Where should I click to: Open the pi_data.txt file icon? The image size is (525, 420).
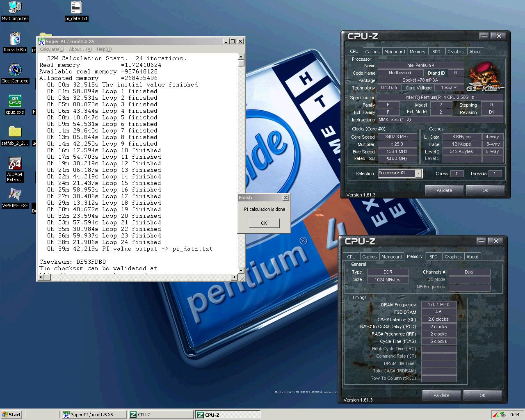click(76, 11)
